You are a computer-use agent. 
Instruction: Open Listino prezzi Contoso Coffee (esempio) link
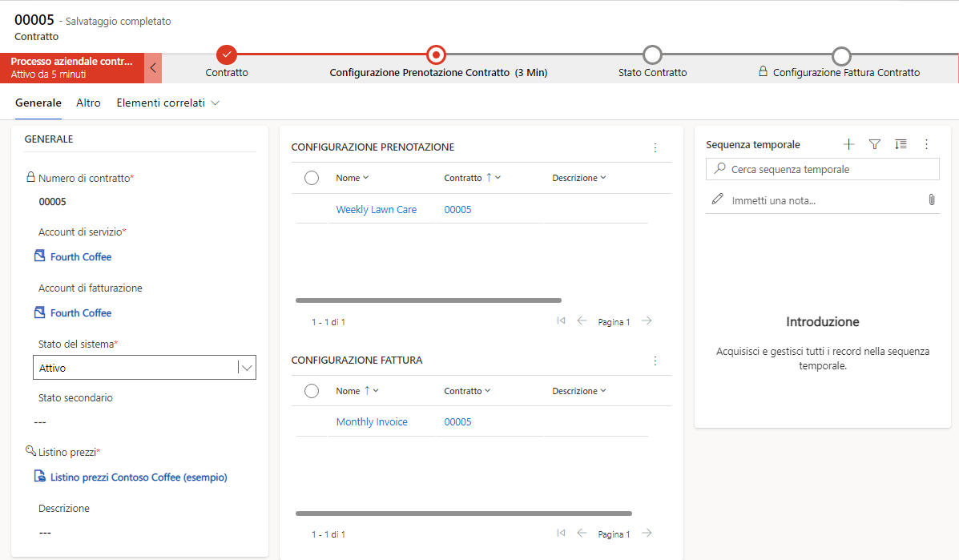pyautogui.click(x=139, y=477)
